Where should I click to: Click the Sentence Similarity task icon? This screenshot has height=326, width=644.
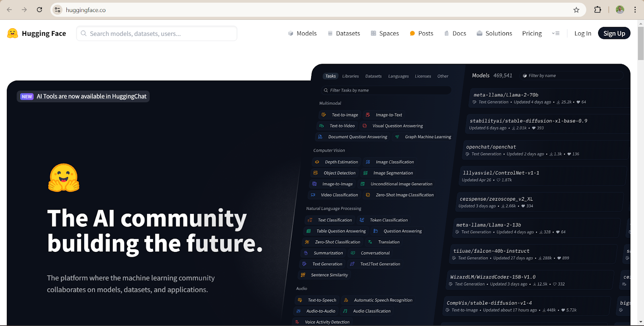coord(303,275)
